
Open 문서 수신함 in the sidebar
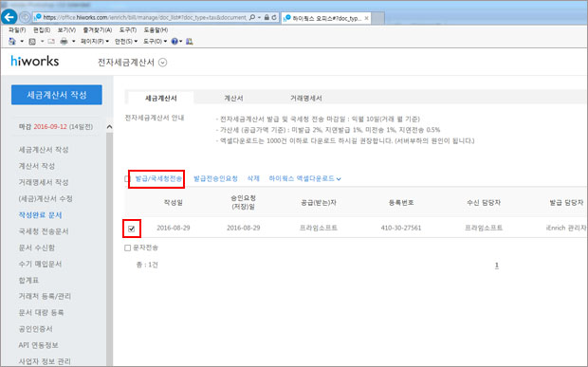pos(37,248)
